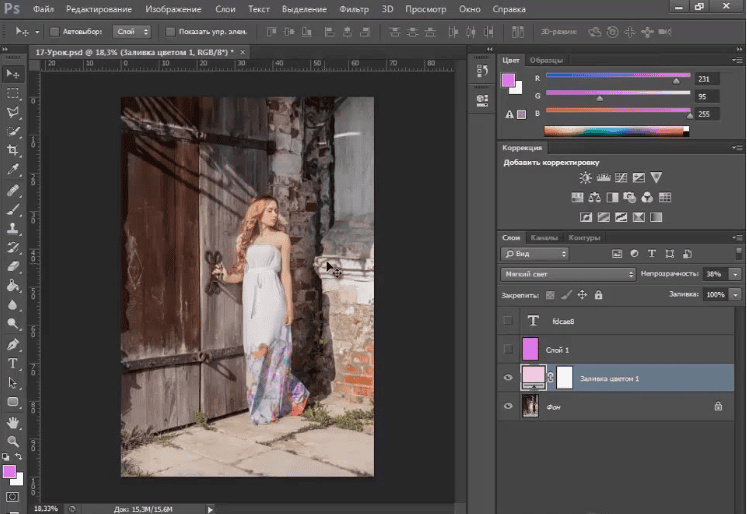Click the zoom percentage field 18,33%
The image size is (747, 514).
point(46,509)
